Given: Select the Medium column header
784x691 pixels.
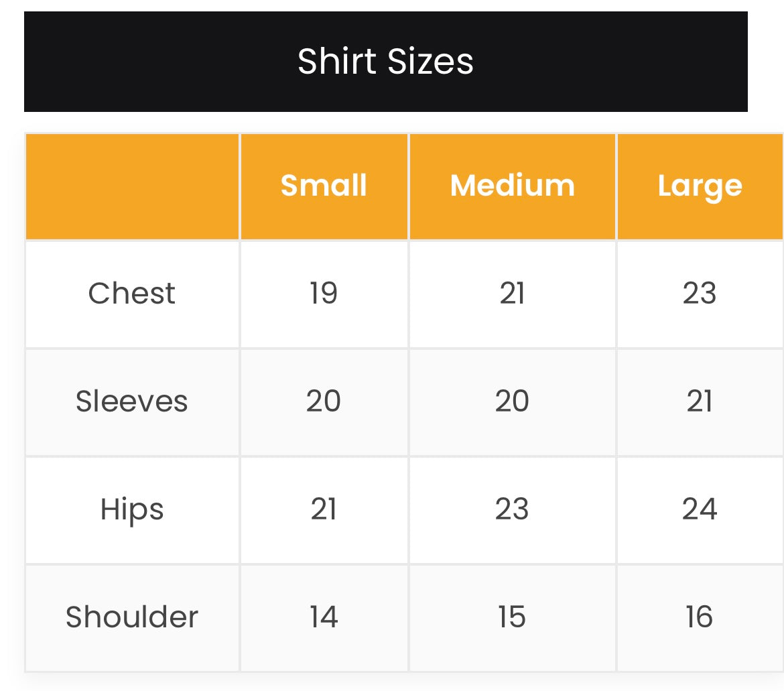Looking at the screenshot, I should (512, 186).
